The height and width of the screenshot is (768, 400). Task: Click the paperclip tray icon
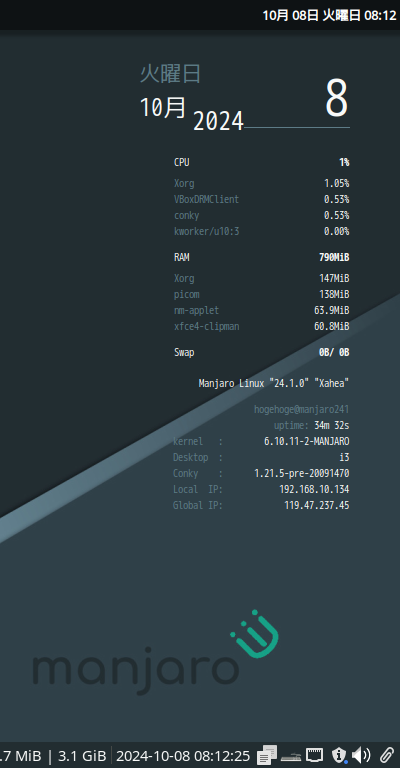coord(387,755)
